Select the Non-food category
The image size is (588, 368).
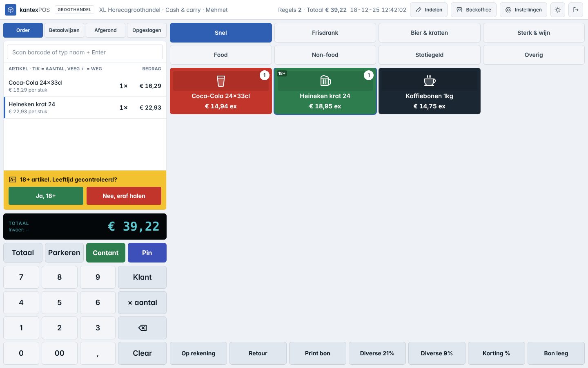tap(325, 55)
